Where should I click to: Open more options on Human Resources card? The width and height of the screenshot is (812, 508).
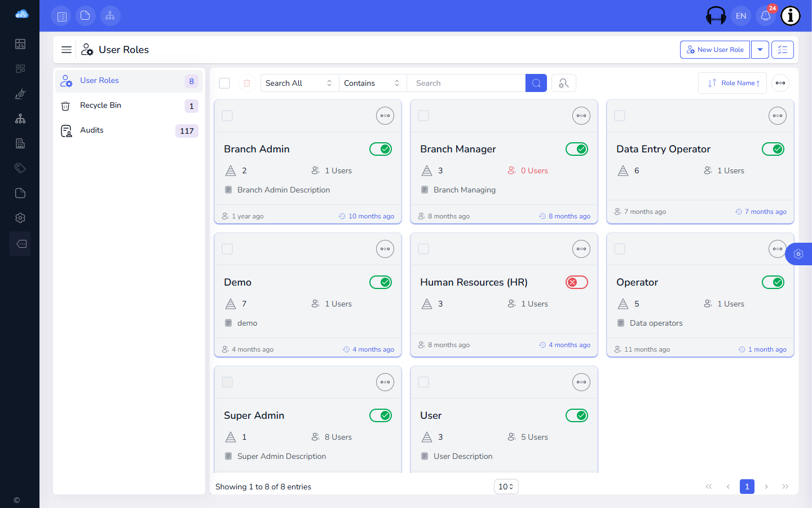581,249
